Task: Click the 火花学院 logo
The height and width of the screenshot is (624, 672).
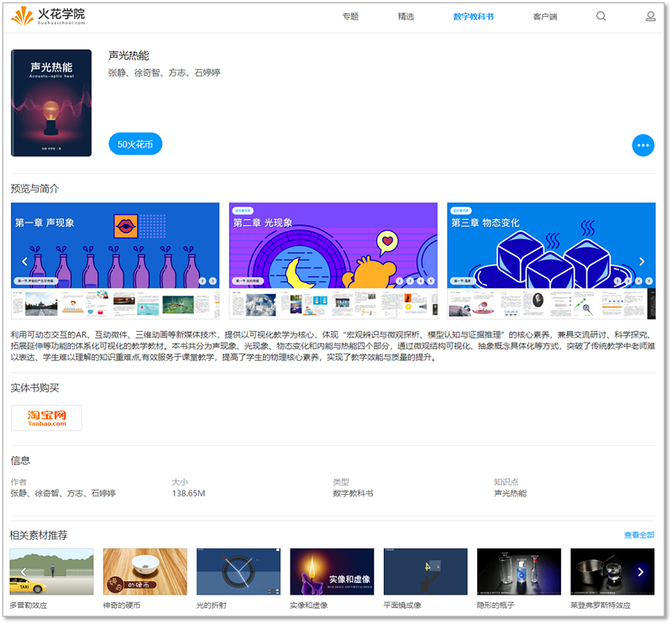Action: pyautogui.click(x=48, y=16)
